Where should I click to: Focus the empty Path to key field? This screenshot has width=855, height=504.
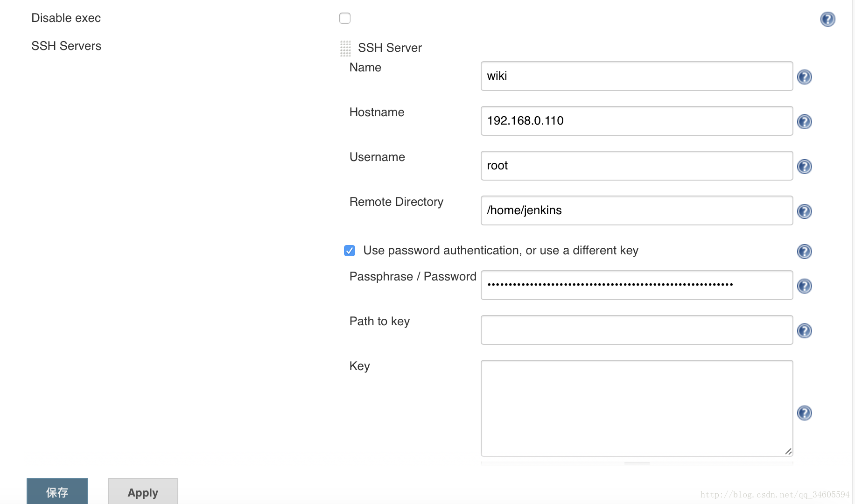[637, 330]
